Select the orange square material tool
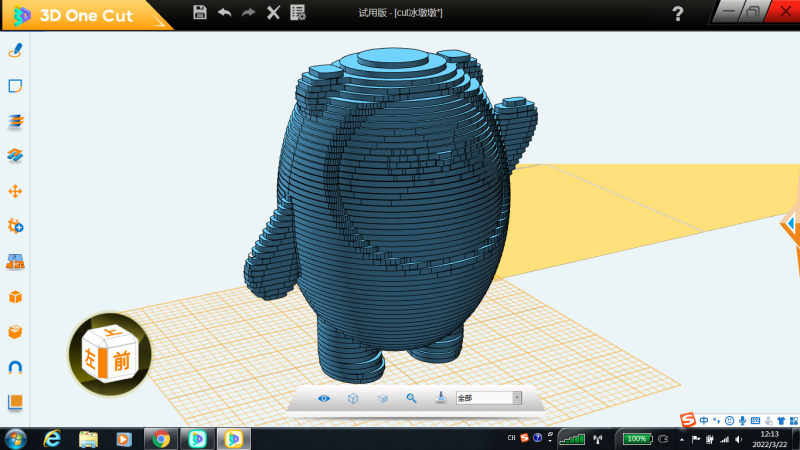Image resolution: width=800 pixels, height=450 pixels. click(15, 402)
